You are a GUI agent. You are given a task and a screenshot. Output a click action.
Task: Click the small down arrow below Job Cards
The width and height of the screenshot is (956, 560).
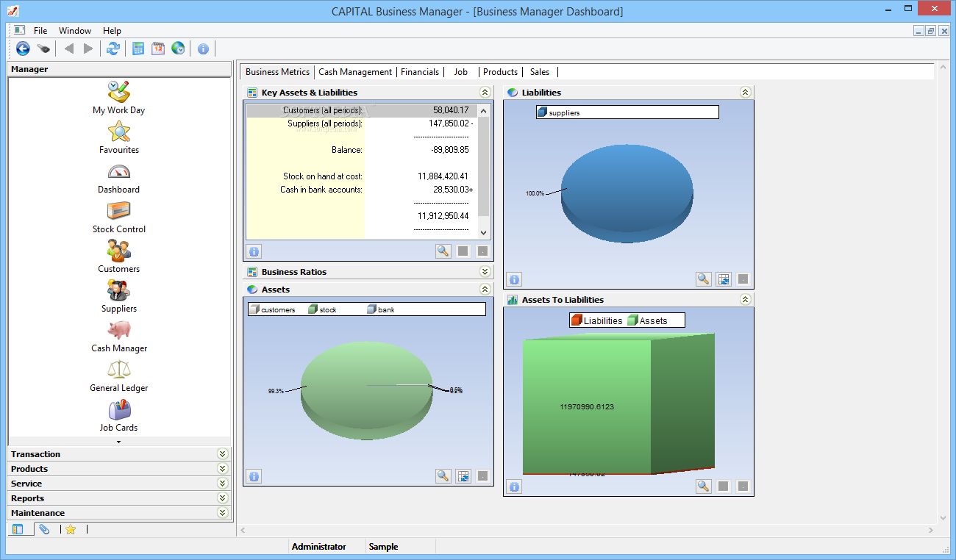118,442
